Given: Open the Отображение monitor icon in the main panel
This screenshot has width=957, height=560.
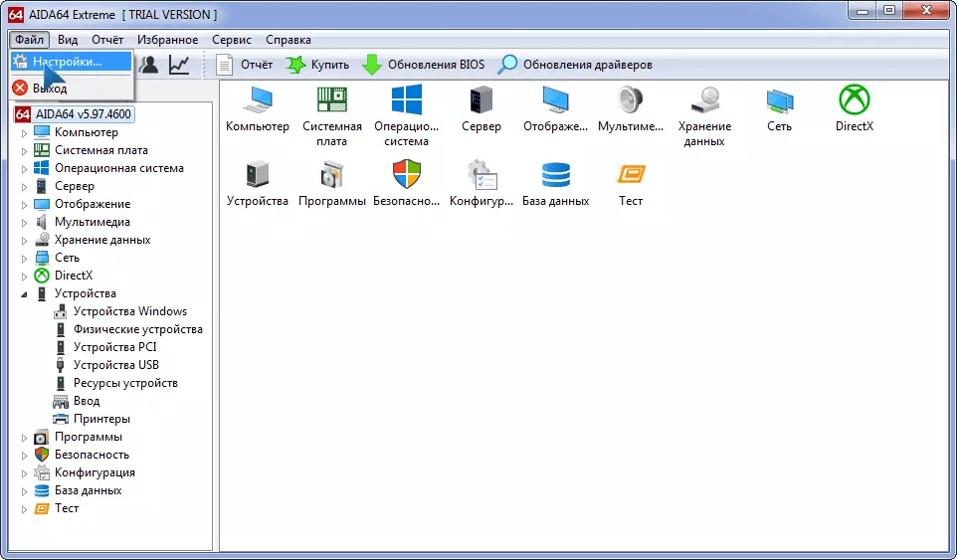Looking at the screenshot, I should 555,108.
